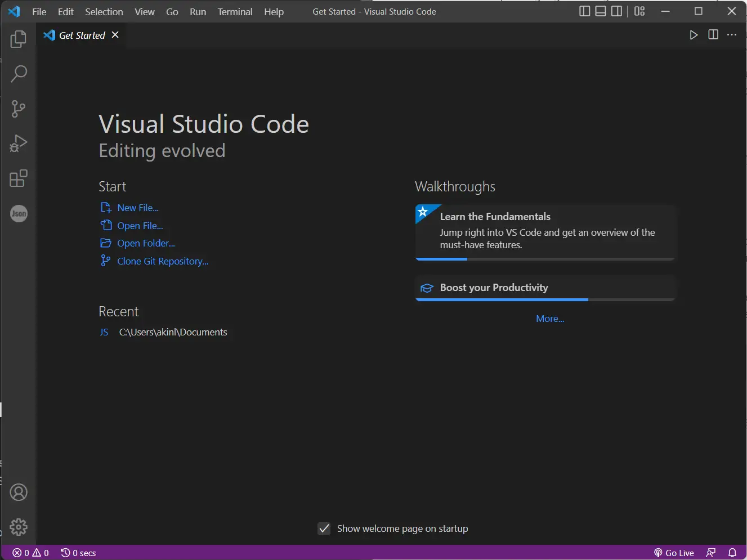The width and height of the screenshot is (747, 560).
Task: Toggle the Panel visibility icon
Action: pyautogui.click(x=601, y=11)
